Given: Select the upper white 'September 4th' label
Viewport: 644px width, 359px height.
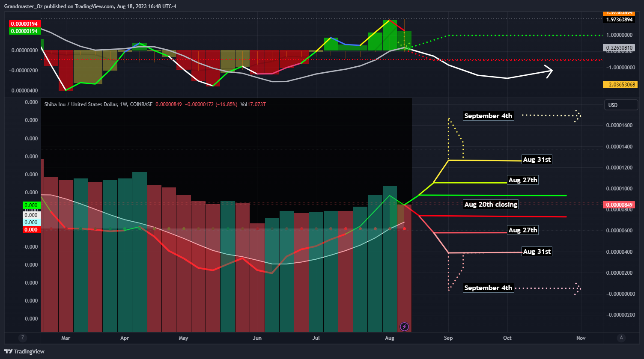Looking at the screenshot, I should (488, 116).
